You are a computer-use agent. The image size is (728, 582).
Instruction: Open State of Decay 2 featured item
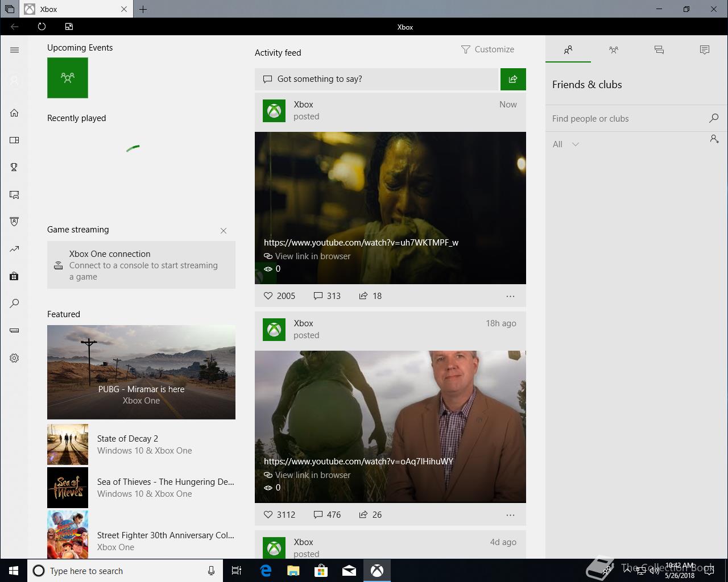pyautogui.click(x=141, y=444)
